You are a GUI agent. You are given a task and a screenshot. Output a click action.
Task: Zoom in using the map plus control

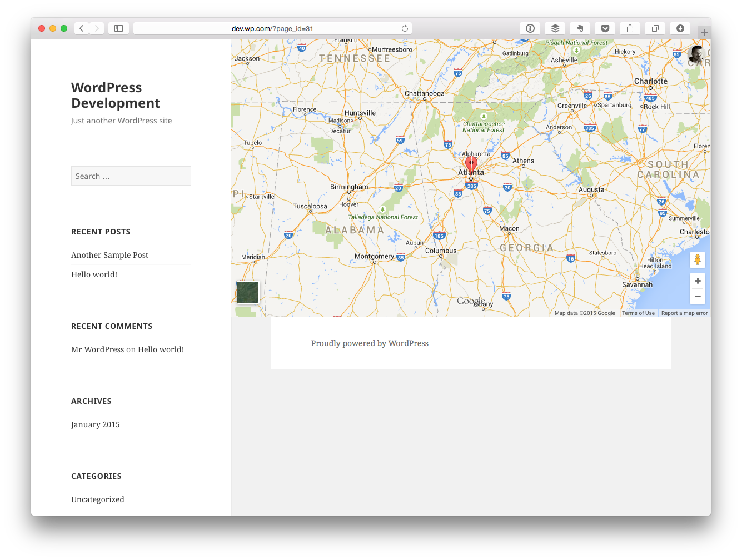(698, 281)
